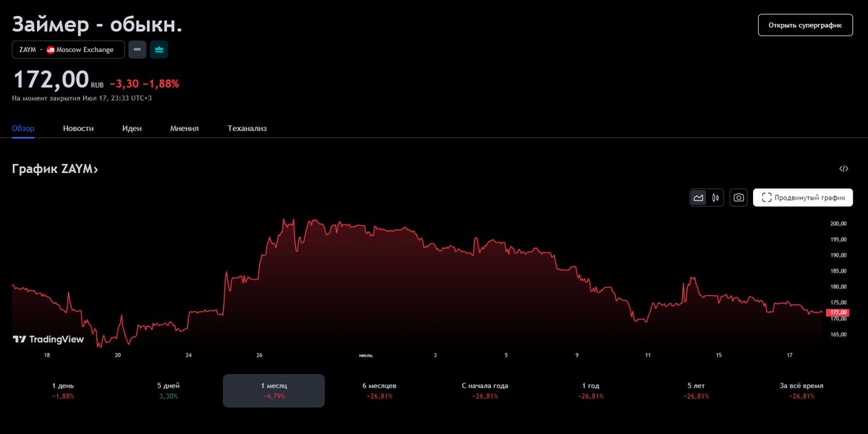
Task: Select the 5 лет time range
Action: pyautogui.click(x=696, y=391)
